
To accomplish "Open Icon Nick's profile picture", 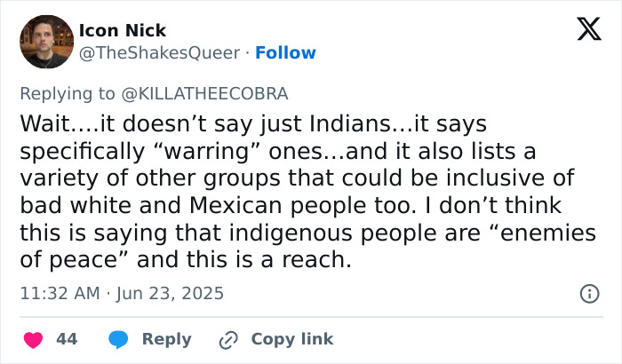I will [x=45, y=42].
